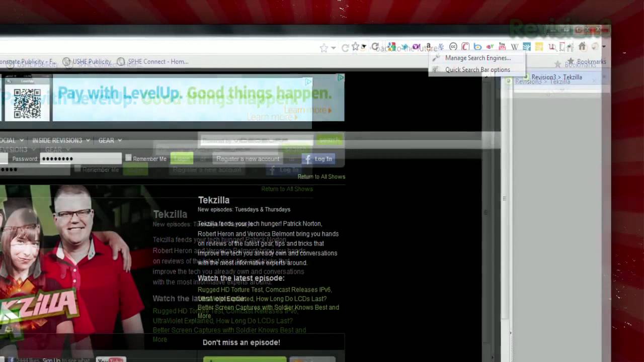
Task: Click the blue asterisk search icon
Action: [441, 47]
